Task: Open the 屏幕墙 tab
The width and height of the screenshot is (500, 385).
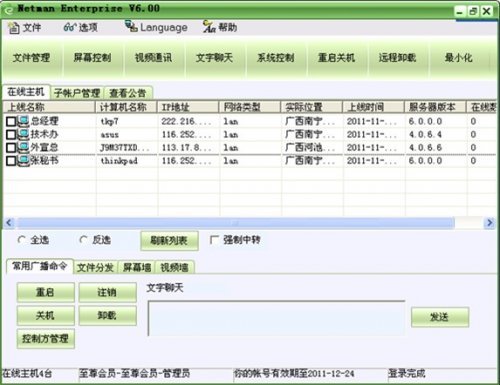Action: pyautogui.click(x=137, y=267)
